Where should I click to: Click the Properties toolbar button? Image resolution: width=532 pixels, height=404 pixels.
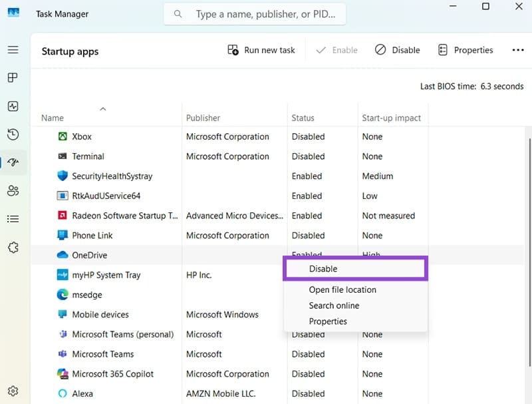(x=465, y=50)
